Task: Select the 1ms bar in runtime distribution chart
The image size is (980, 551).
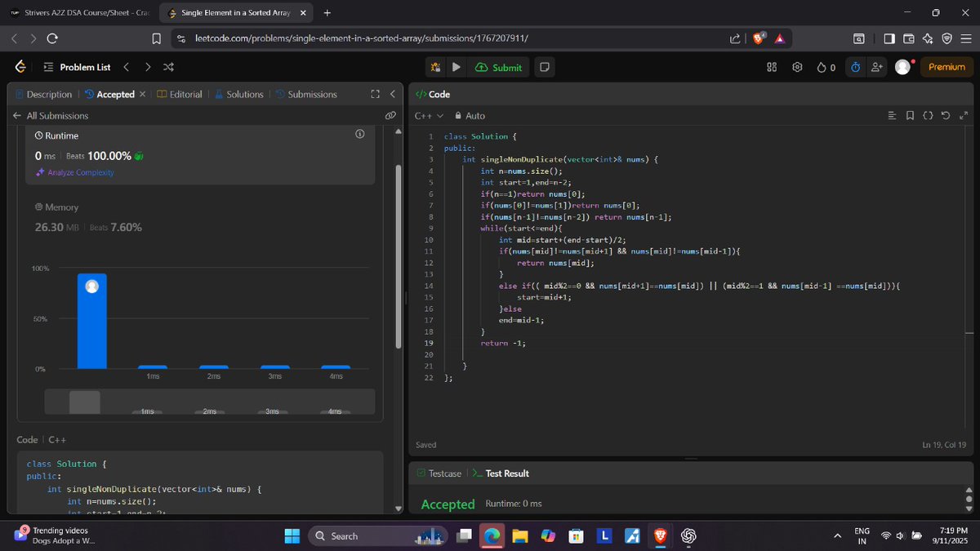Action: pyautogui.click(x=153, y=367)
